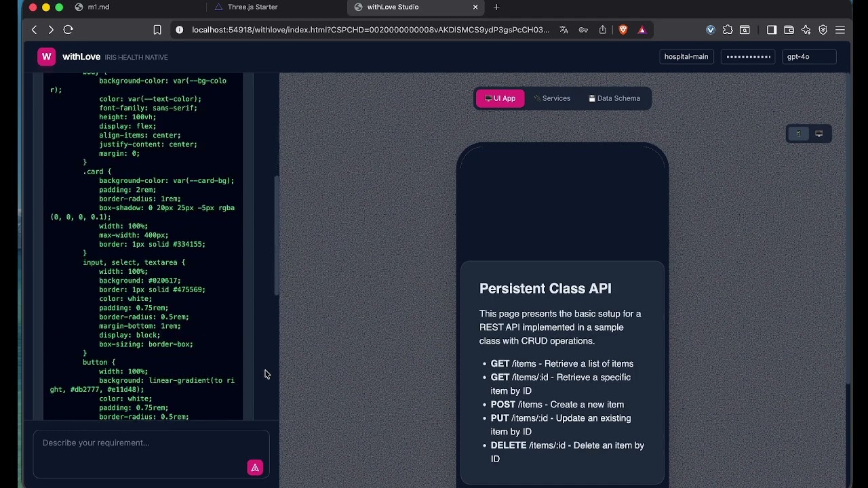
Task: Click the 'POST /items - Create a new item' line
Action: coord(557,405)
